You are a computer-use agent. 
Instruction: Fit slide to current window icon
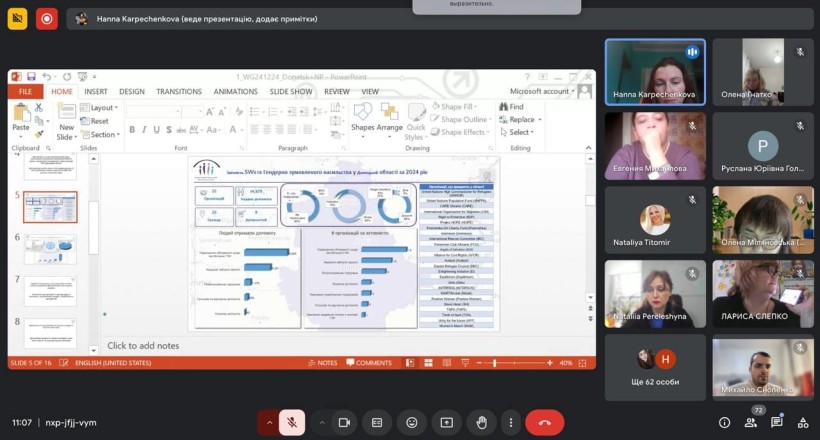583,363
